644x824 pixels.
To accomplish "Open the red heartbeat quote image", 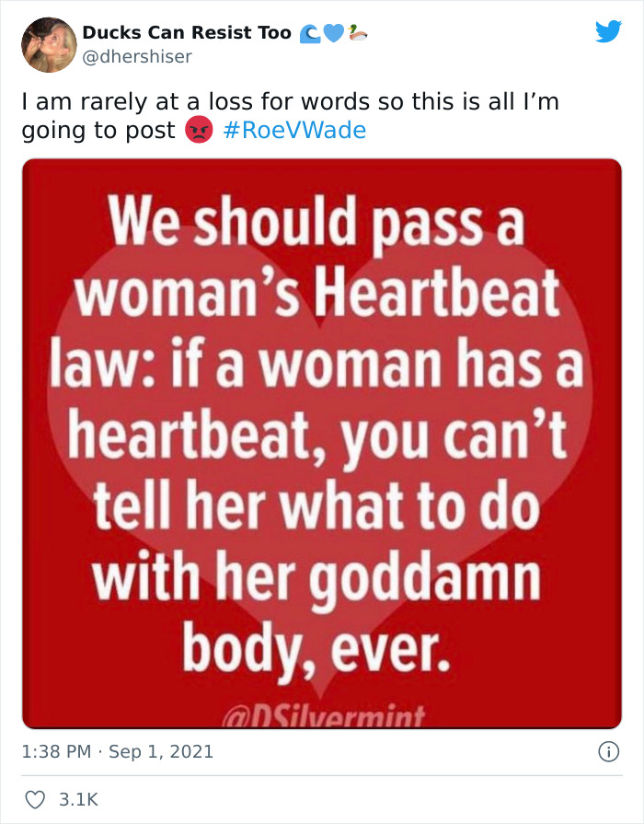I will (x=322, y=442).
